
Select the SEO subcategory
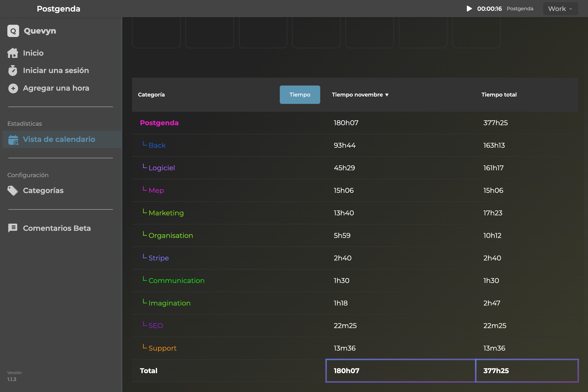tap(156, 326)
